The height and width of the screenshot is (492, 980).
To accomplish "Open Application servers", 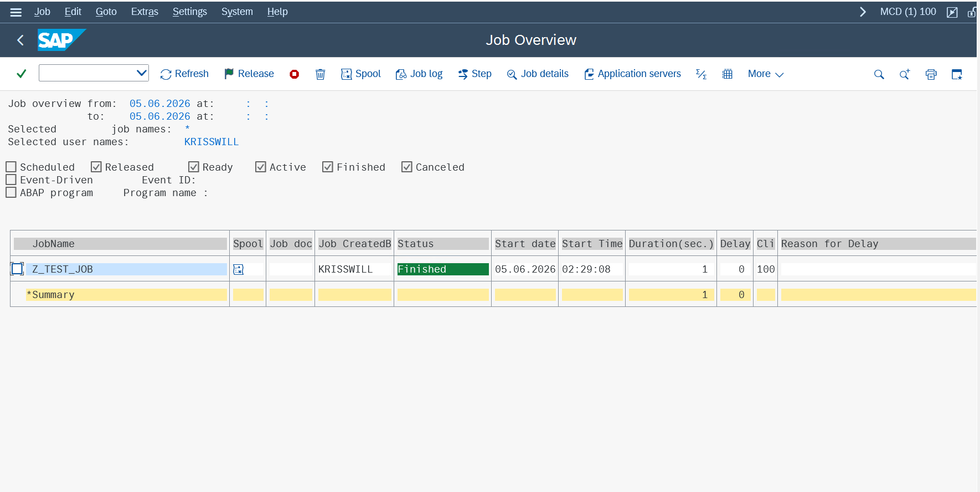I will click(632, 74).
